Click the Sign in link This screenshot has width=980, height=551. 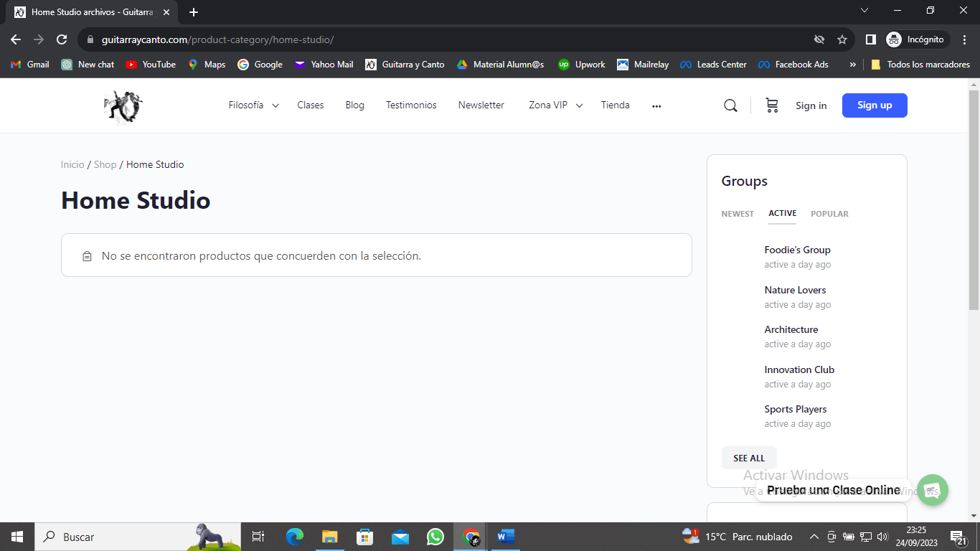pos(811,105)
